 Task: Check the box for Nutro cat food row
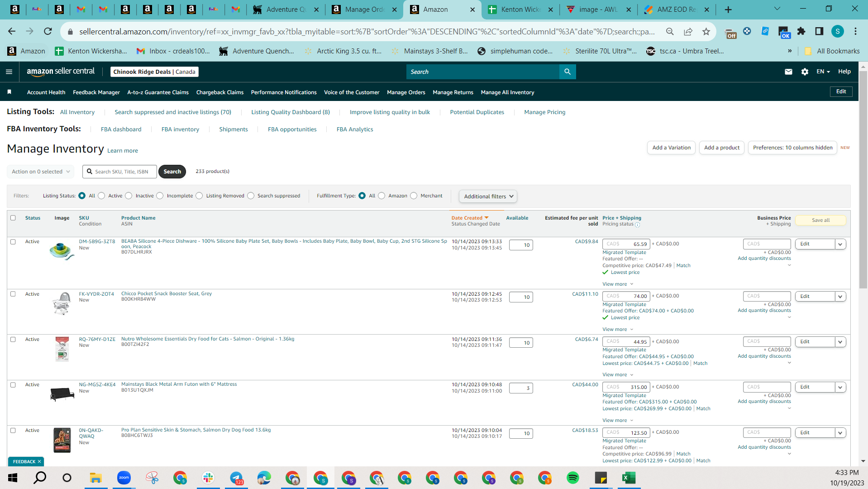click(13, 339)
